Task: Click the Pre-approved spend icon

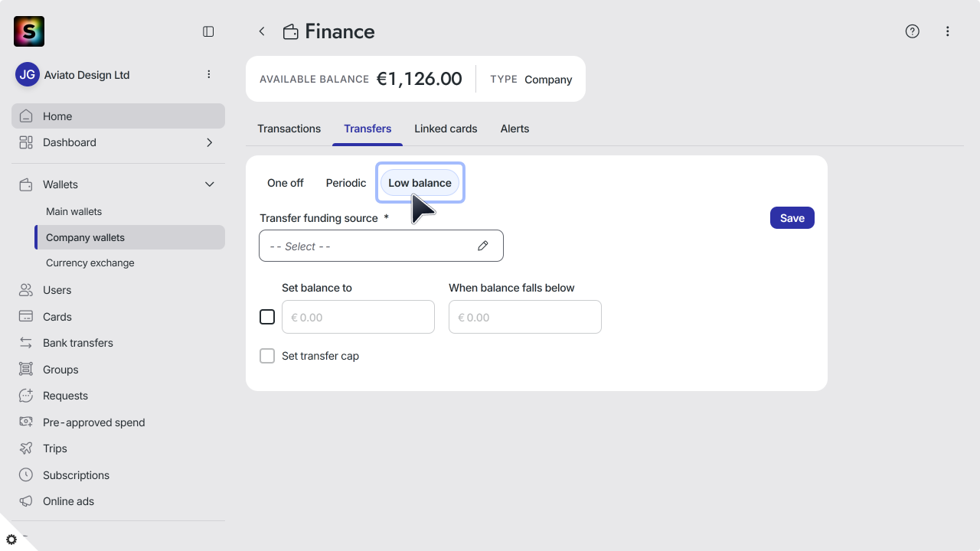Action: [x=26, y=422]
